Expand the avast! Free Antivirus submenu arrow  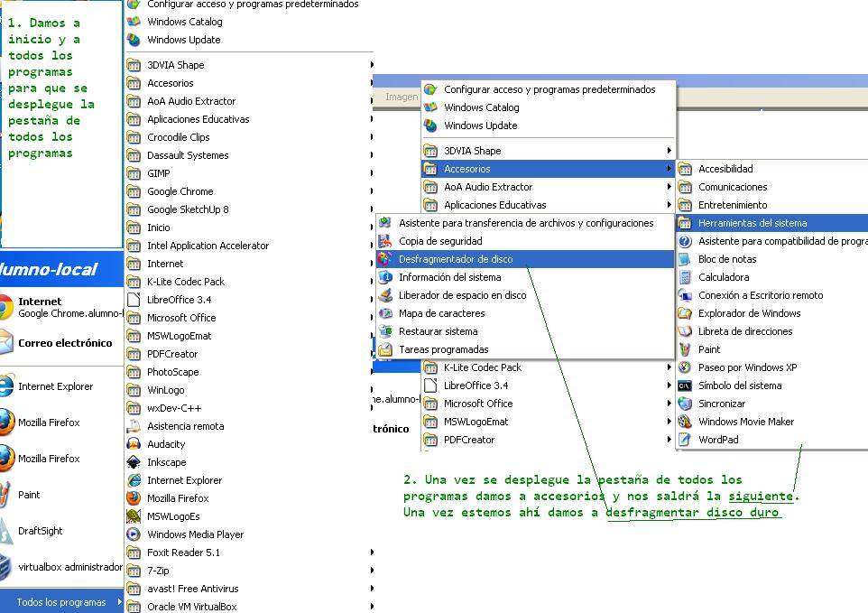click(372, 589)
